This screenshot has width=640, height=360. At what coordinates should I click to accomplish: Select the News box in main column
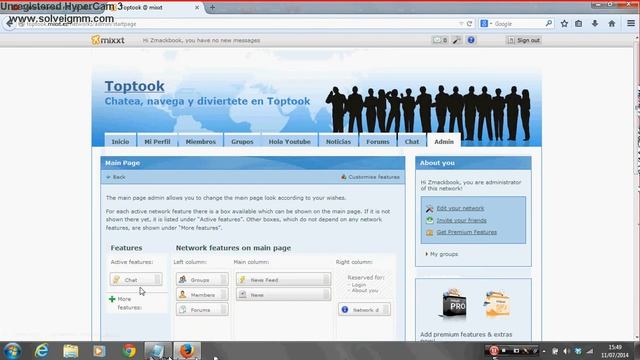click(x=283, y=295)
